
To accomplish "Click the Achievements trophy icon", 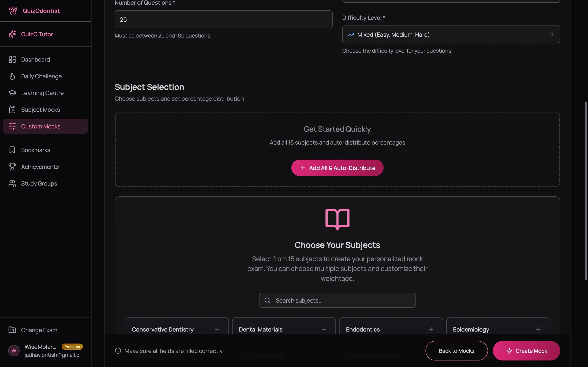I will [12, 167].
